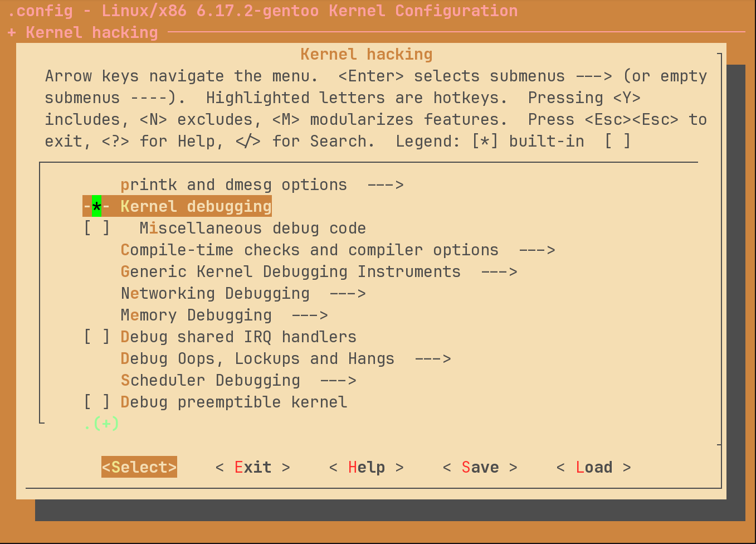Click the green (+) more-items indicator
This screenshot has width=756, height=544.
coord(105,424)
